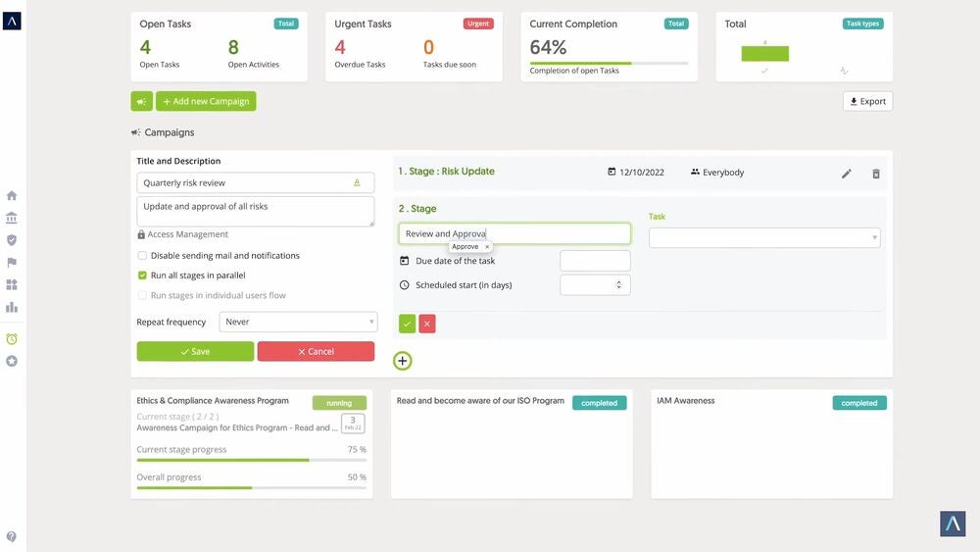The image size is (980, 552).
Task: Click the home icon in the sidebar
Action: pyautogui.click(x=12, y=196)
